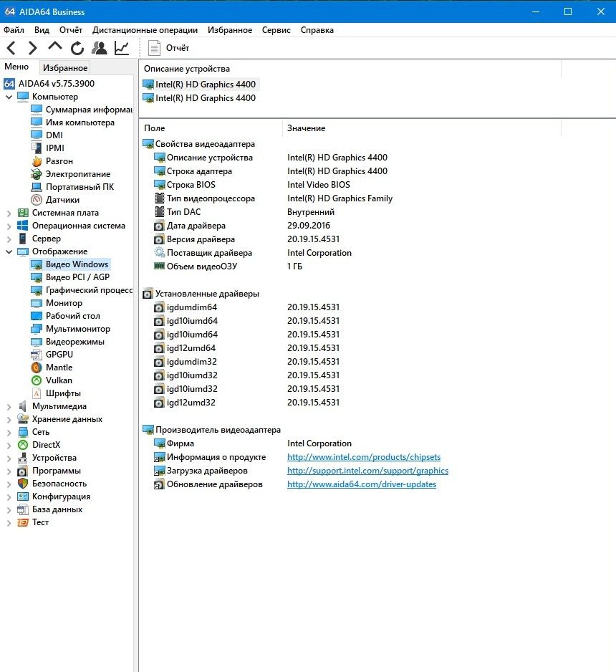Screen dimensions: 616x672
Task: Select the igd12umd64 driver row
Action: pyautogui.click(x=191, y=348)
